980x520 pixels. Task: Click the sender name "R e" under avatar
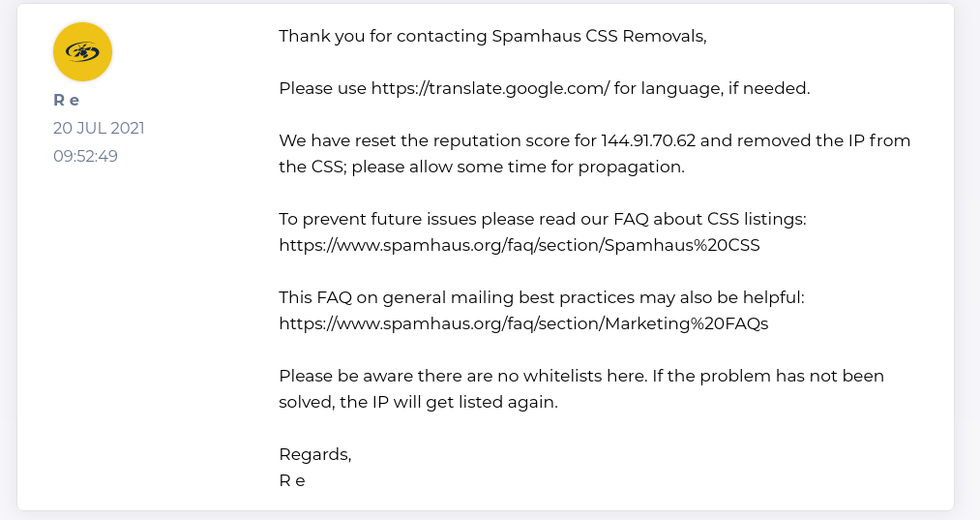point(67,101)
